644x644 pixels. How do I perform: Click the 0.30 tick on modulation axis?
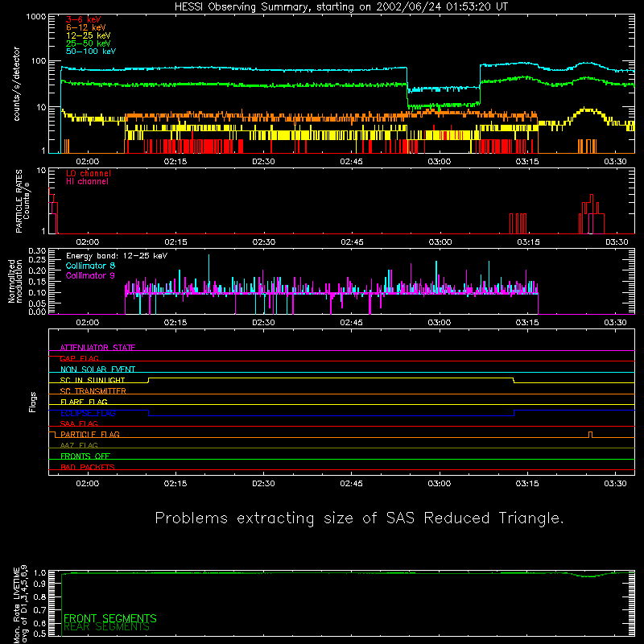(37, 251)
